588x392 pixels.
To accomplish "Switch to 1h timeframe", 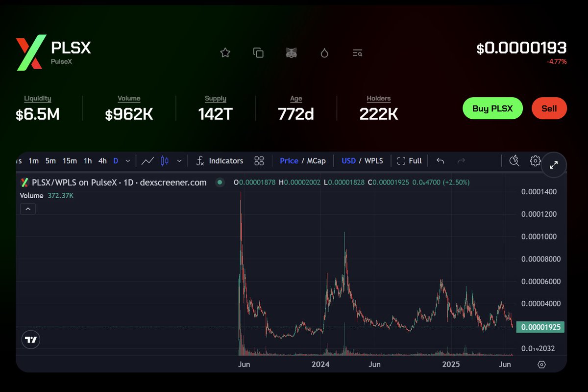I will (88, 160).
